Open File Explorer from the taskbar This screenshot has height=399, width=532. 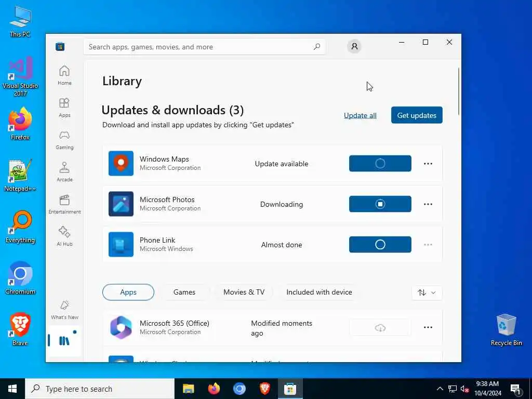click(x=188, y=389)
